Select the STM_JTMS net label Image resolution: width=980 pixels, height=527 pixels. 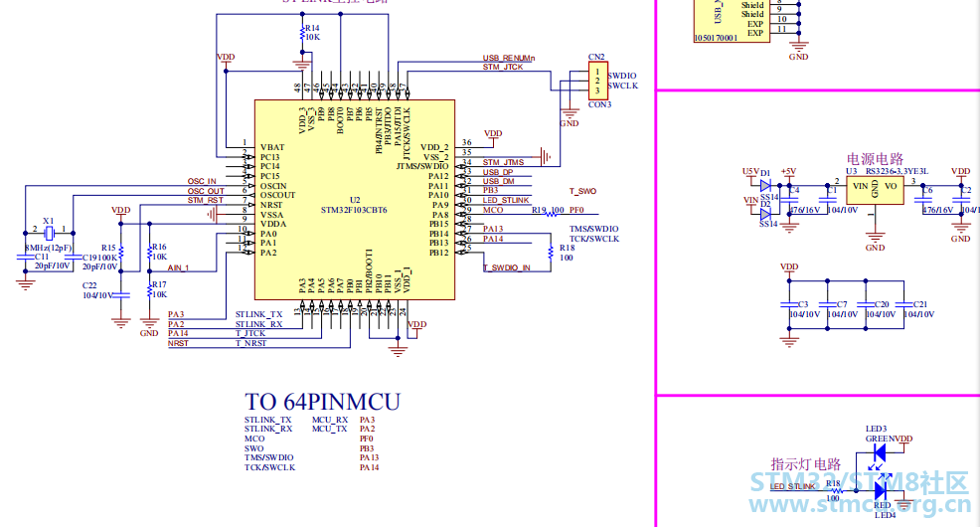503,162
